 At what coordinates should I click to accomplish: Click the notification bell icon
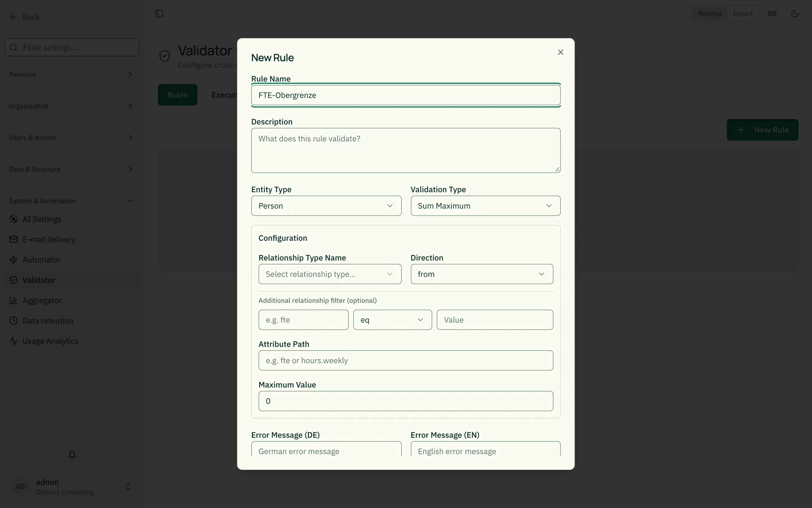pos(72,455)
